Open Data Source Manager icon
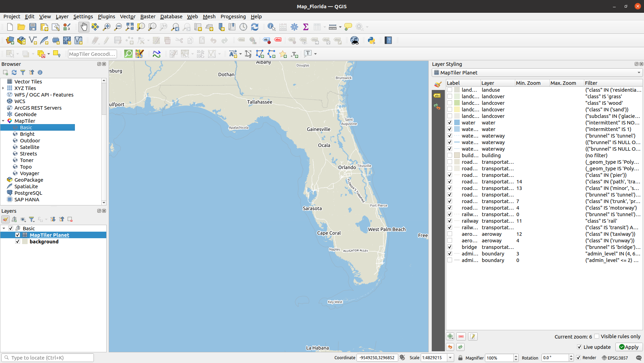This screenshot has width=644, height=363. (x=10, y=40)
